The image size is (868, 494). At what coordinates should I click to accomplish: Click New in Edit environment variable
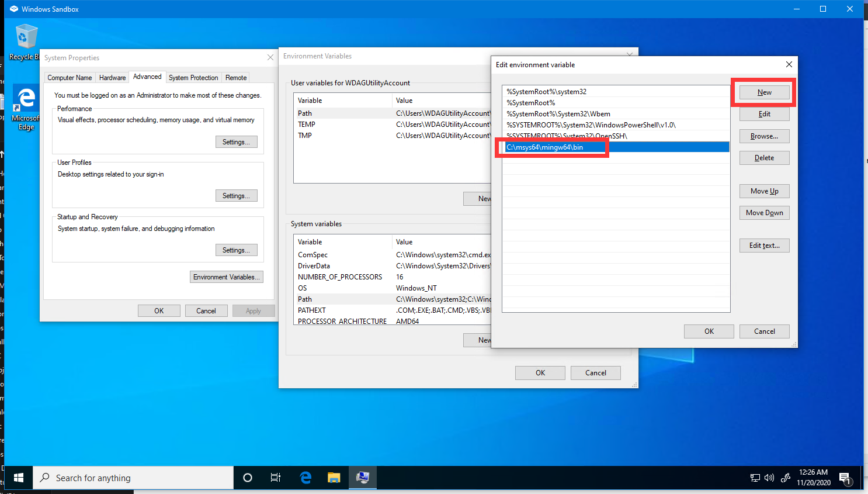764,92
